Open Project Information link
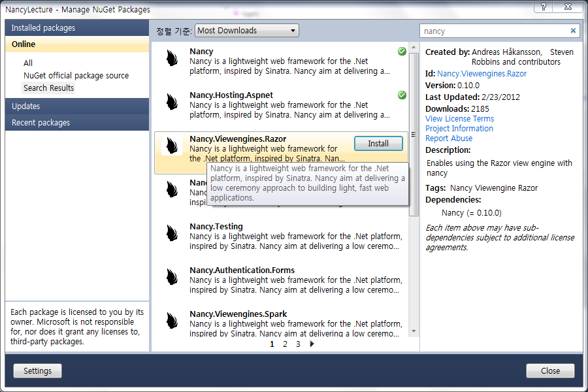The image size is (588, 392). coord(459,128)
